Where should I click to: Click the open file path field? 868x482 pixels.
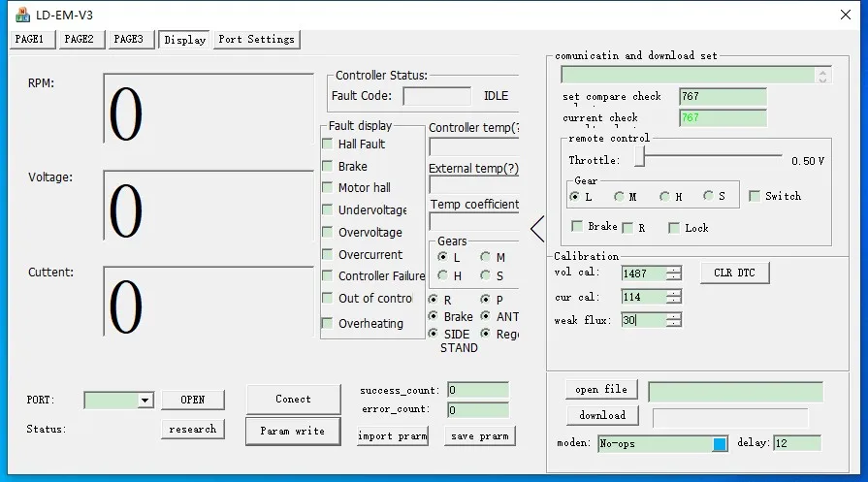735,392
